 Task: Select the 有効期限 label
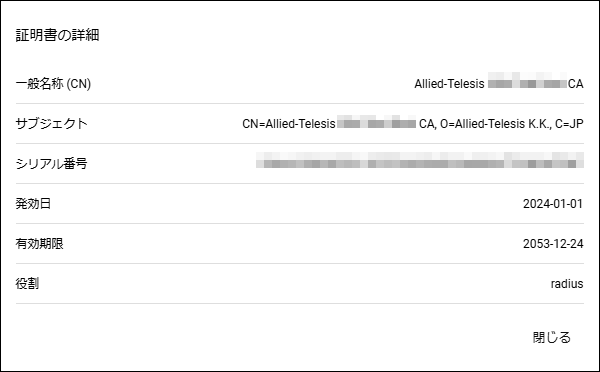39,243
